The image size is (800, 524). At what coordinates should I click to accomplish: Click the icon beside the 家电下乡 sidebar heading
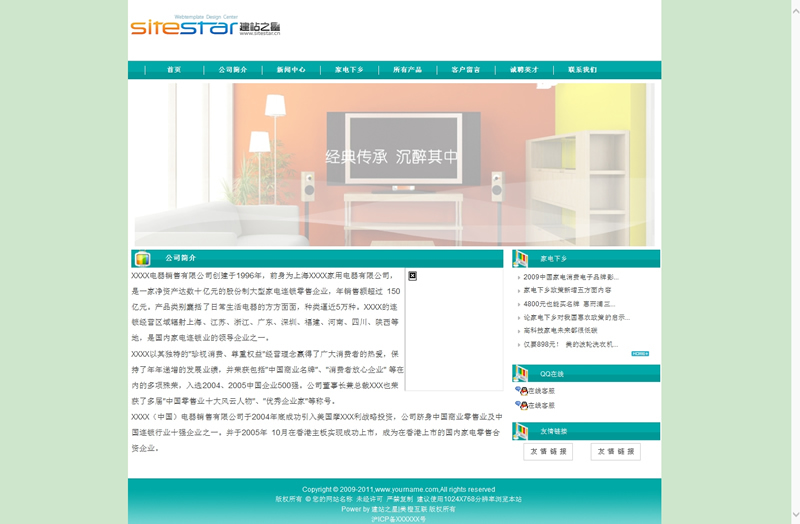(520, 259)
